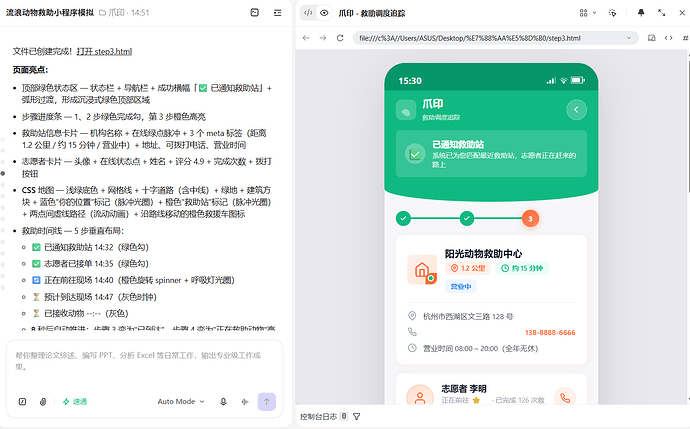Screen dimensions: 690x429
Task: Open the 打开 step3.html link
Action: [104, 51]
